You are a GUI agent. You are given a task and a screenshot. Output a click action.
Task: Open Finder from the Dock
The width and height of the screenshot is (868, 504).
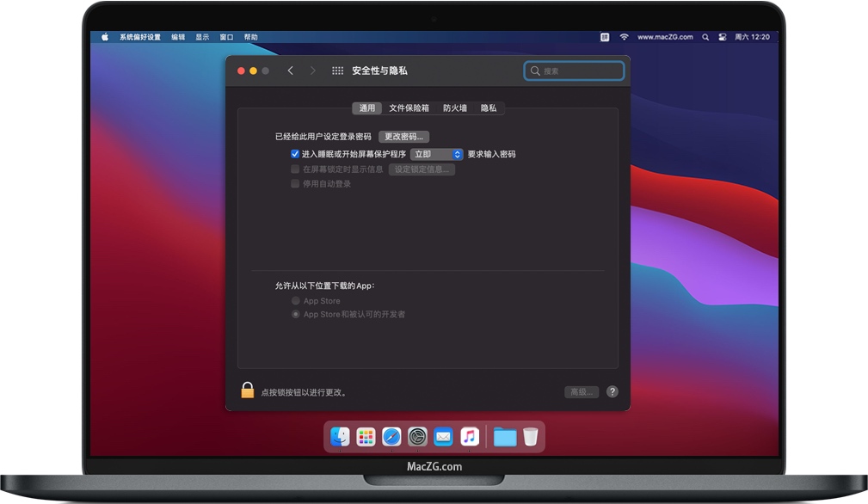pos(340,436)
